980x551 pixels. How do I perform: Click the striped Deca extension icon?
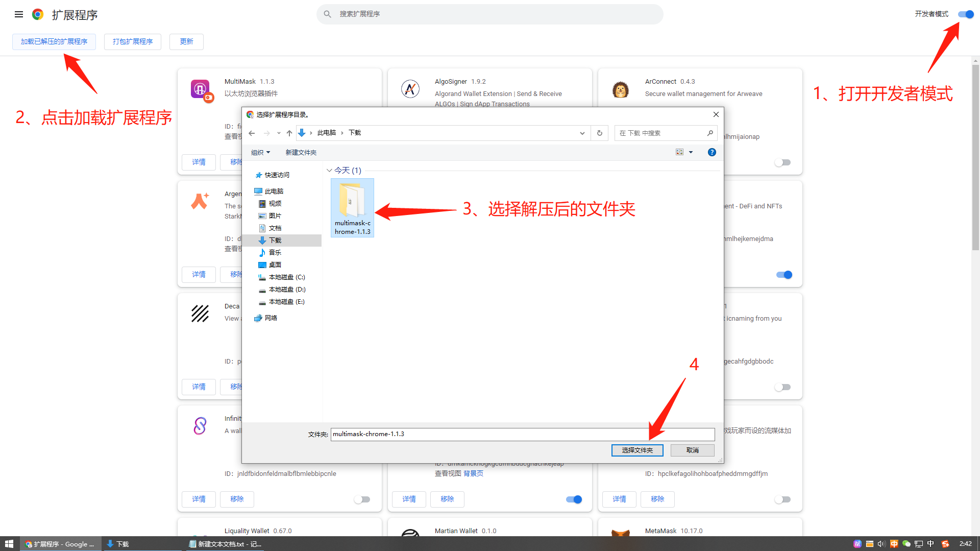point(200,313)
